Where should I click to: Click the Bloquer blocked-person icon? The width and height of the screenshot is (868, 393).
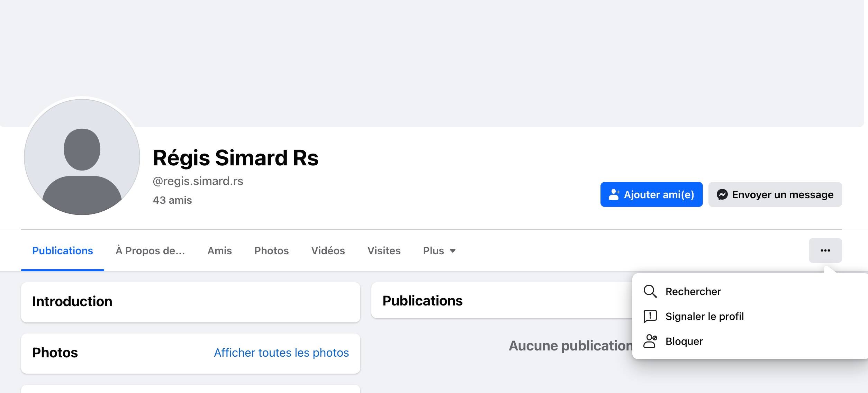pos(650,341)
